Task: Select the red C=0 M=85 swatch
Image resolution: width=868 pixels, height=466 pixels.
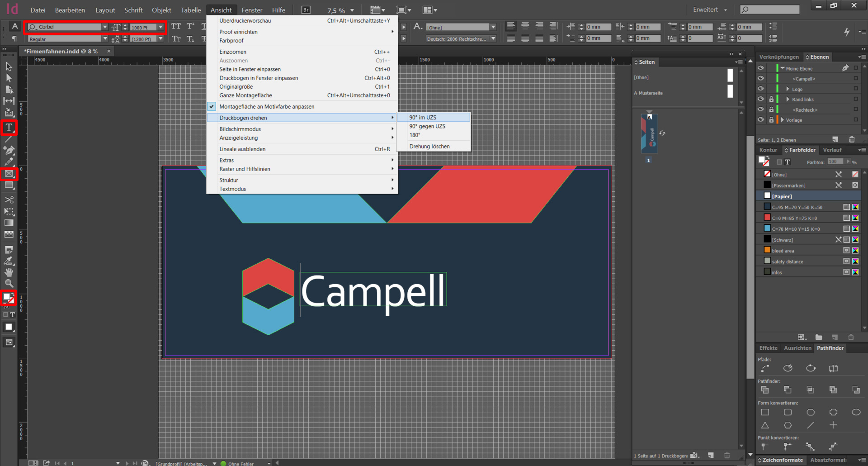Action: coord(796,218)
